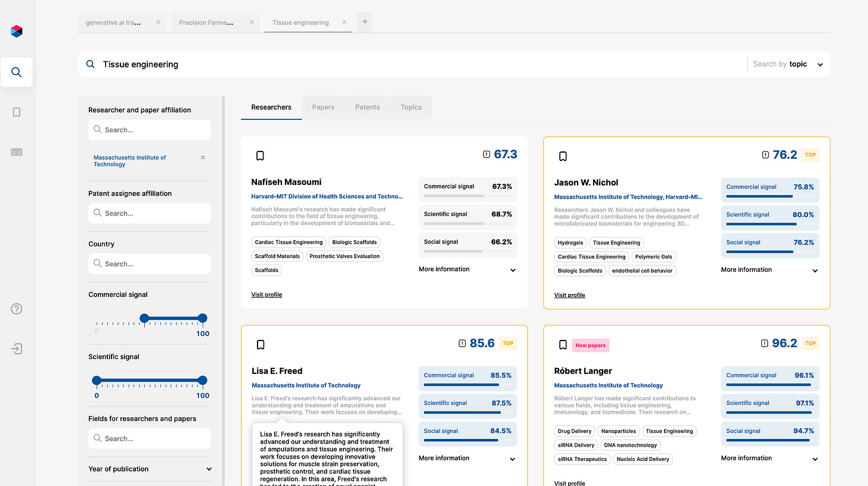Click info icon beside score 67.3
This screenshot has width=868, height=486.
click(x=486, y=154)
